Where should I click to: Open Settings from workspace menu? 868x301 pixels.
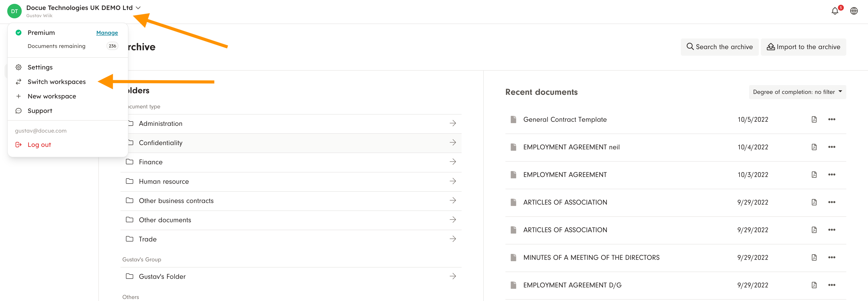point(40,67)
